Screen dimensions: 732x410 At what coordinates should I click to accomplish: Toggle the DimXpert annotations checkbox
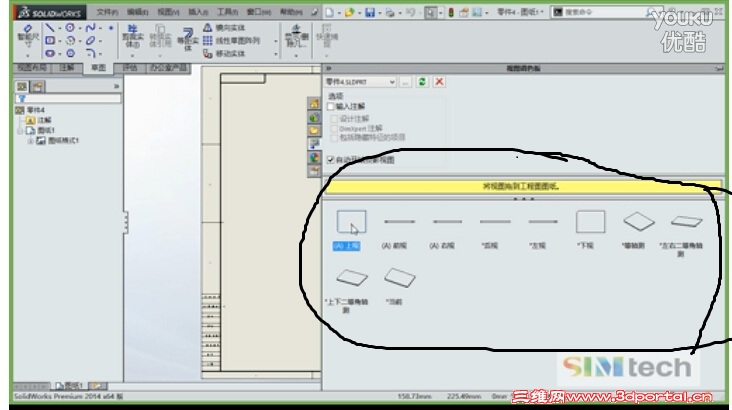(334, 128)
